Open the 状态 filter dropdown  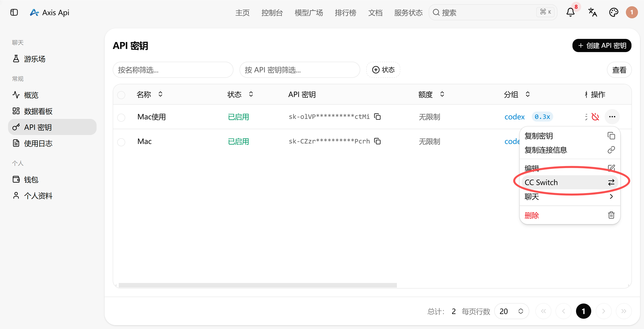point(383,70)
